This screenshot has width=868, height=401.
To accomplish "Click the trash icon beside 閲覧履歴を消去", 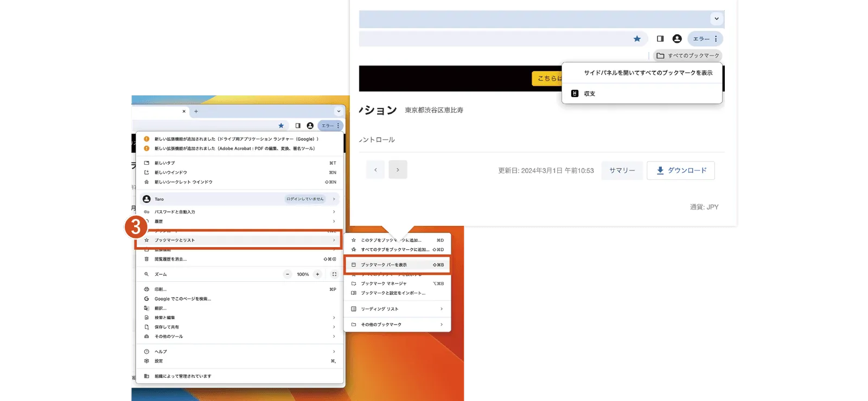I will 146,259.
